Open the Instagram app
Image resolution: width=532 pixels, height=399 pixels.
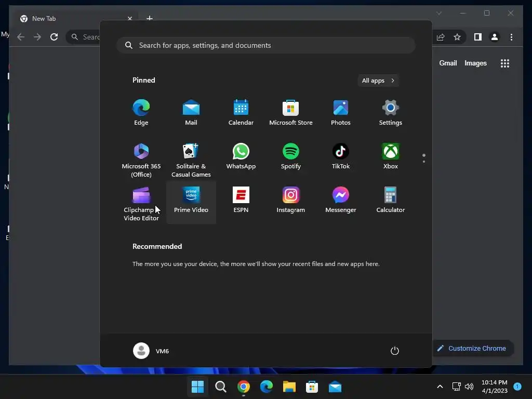[291, 200]
